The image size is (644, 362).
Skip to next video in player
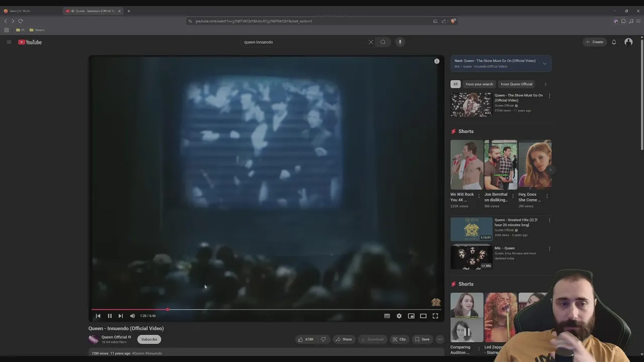[x=120, y=316]
